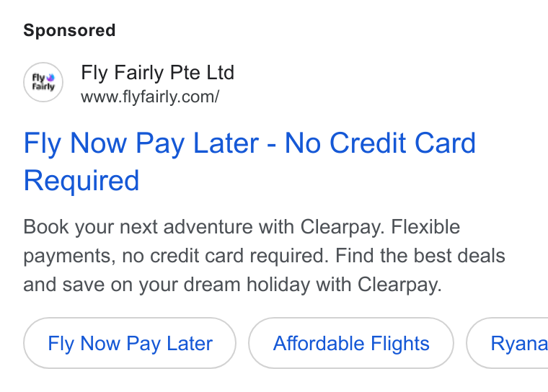Click the bold "Sponsored" label
The width and height of the screenshot is (548, 392).
point(69,30)
